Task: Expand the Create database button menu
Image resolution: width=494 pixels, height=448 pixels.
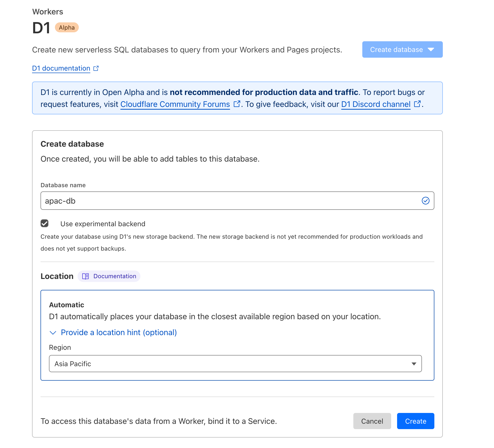Action: (402, 49)
